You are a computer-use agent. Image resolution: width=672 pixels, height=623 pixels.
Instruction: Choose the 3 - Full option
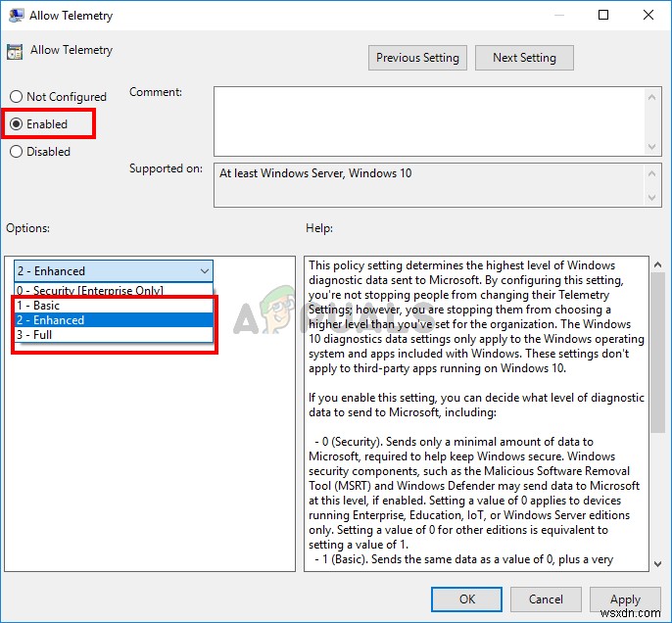pos(114,334)
